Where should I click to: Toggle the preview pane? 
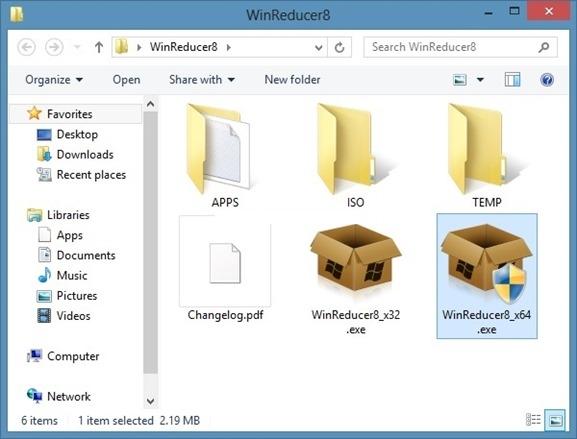(512, 79)
